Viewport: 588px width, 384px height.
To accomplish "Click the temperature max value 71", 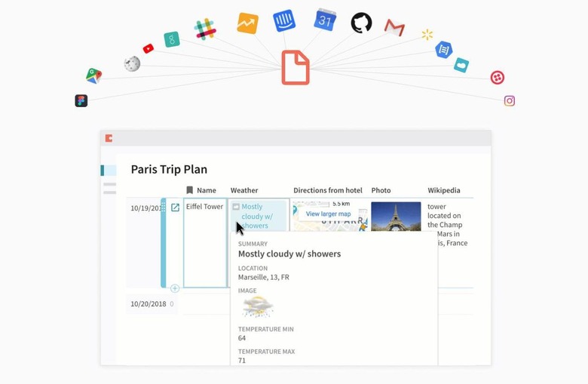I will click(x=242, y=361).
